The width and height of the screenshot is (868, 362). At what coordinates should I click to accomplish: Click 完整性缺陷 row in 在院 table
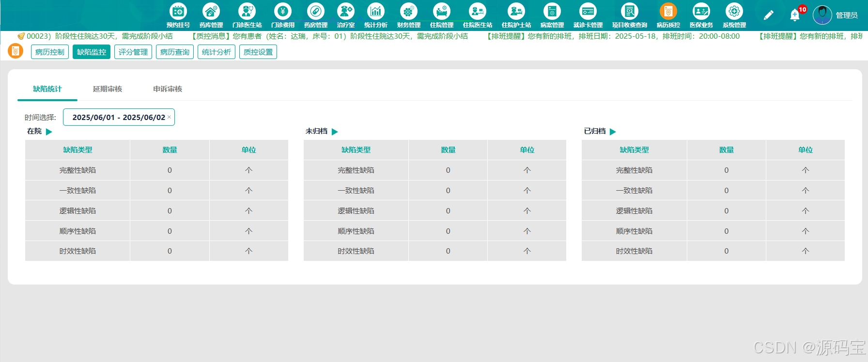point(156,170)
